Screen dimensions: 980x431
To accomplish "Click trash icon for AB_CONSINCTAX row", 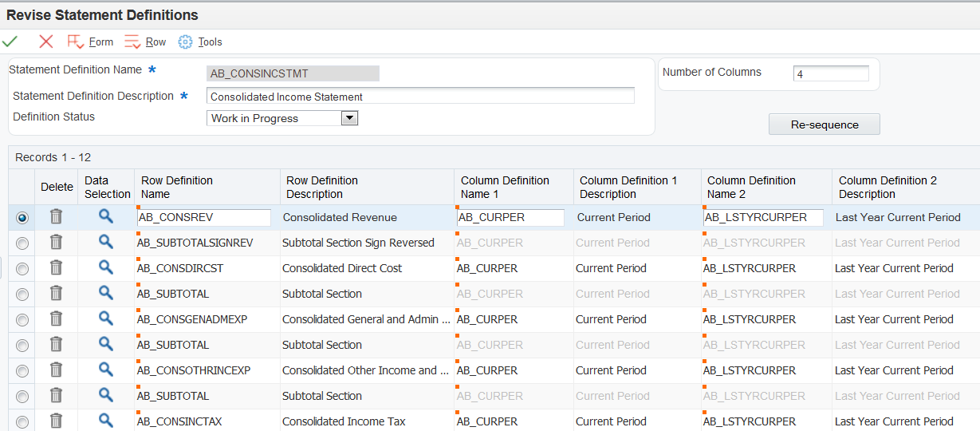I will click(x=56, y=421).
